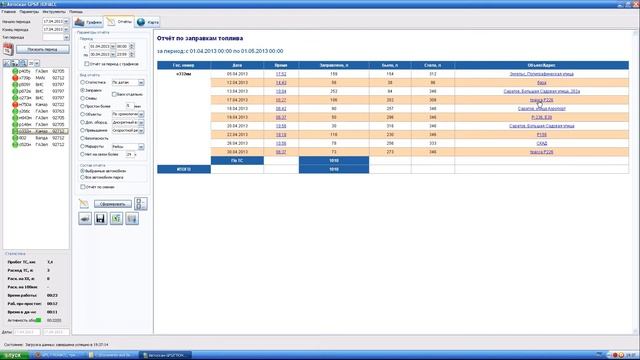Screen dimensions: 640x360
Task: Select Все автомобили парка radio button
Action: [x=82, y=178]
